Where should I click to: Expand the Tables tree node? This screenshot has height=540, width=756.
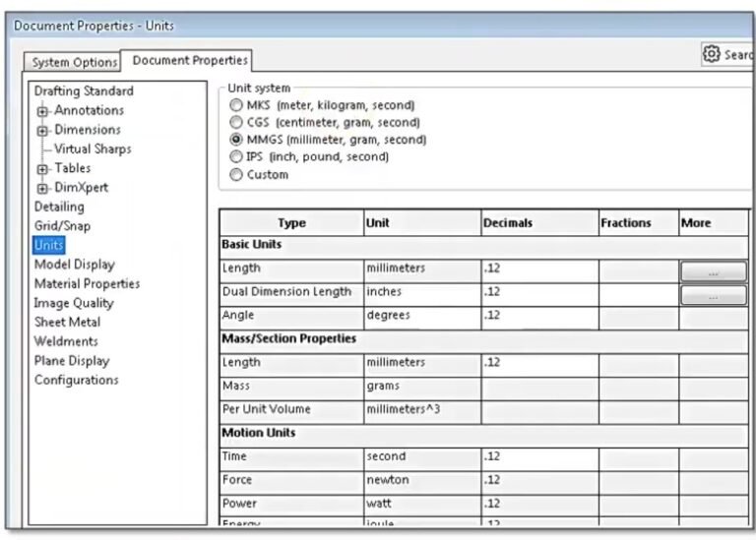point(42,169)
